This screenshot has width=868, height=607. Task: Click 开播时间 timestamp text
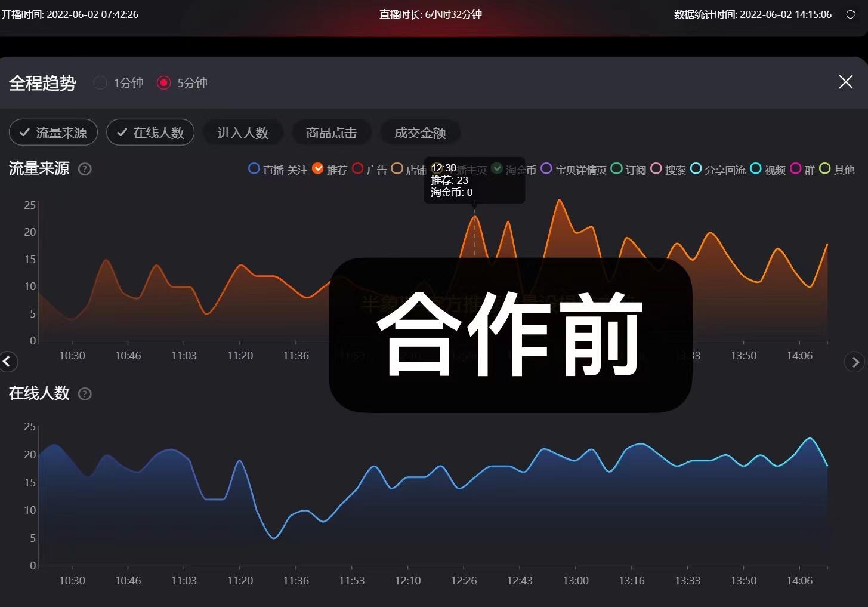[x=70, y=14]
